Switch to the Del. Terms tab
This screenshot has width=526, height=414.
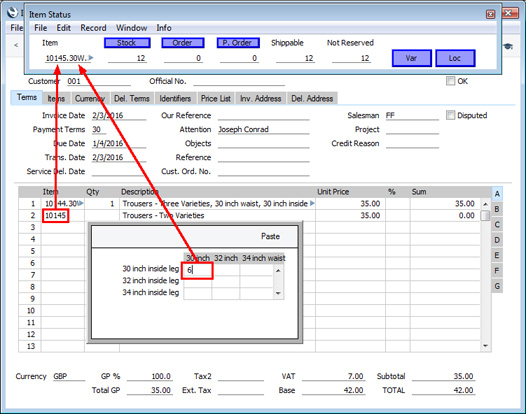132,99
